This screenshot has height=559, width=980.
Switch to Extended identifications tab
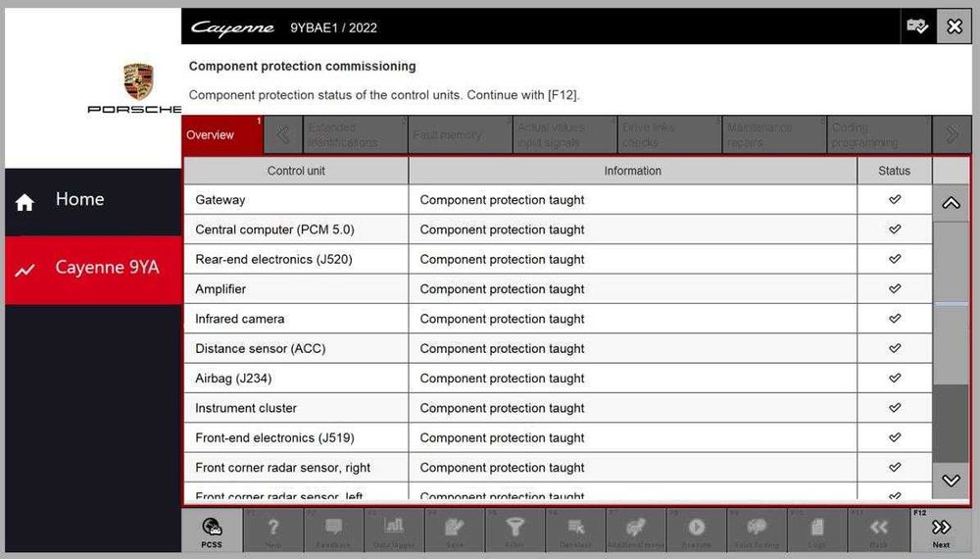click(355, 134)
